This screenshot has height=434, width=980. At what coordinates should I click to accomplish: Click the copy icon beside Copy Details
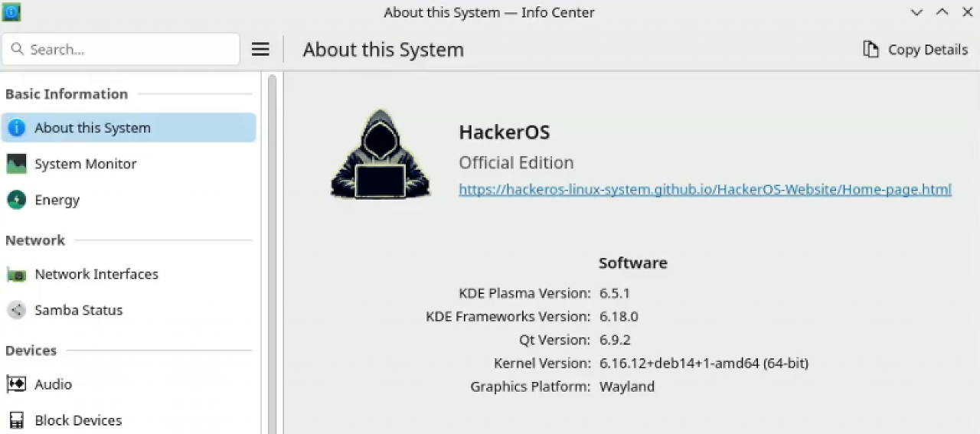[x=871, y=50]
